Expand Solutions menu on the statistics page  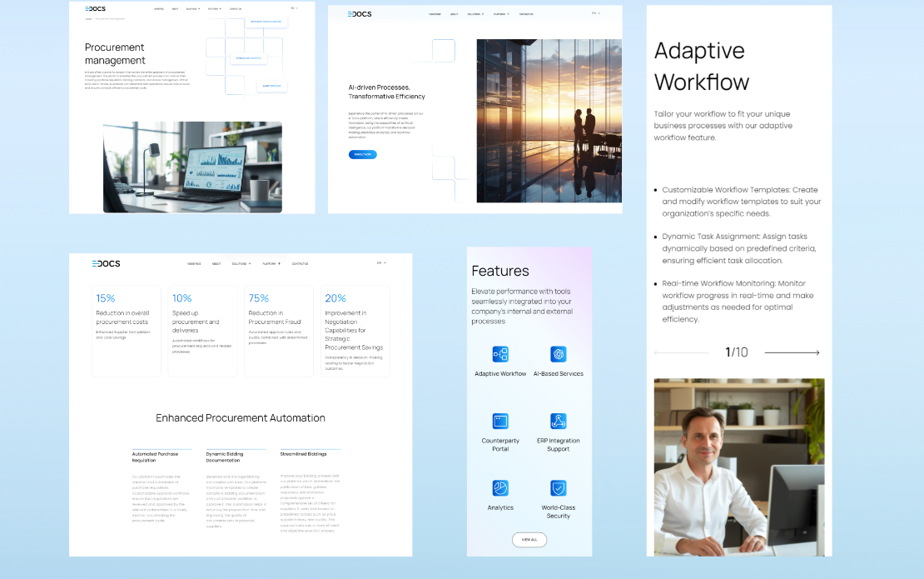click(x=241, y=263)
